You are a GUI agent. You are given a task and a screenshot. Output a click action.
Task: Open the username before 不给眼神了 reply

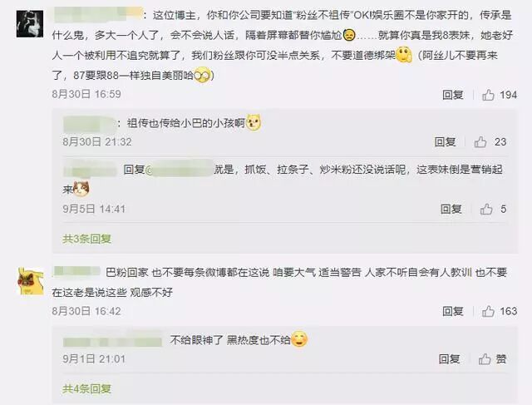[x=113, y=340]
